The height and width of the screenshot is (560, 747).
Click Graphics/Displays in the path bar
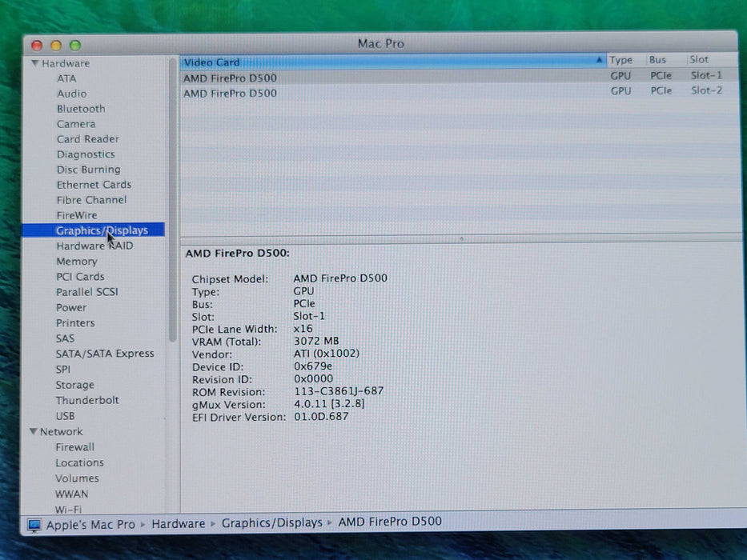271,522
